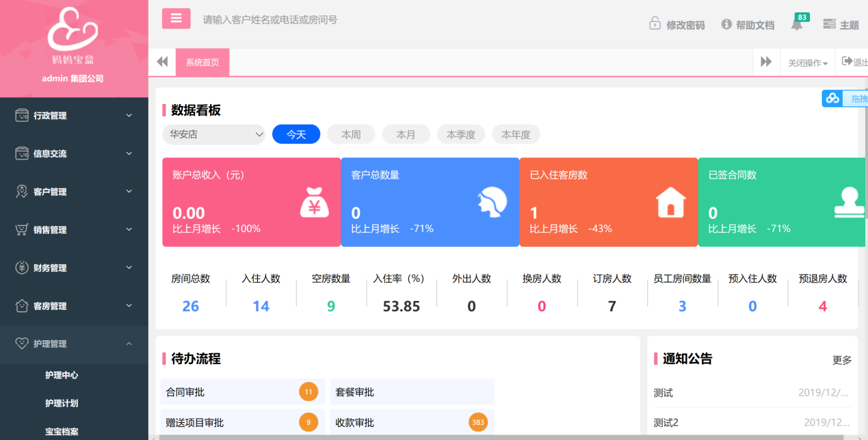Select the 今天 time filter
The image size is (868, 440).
coord(296,134)
